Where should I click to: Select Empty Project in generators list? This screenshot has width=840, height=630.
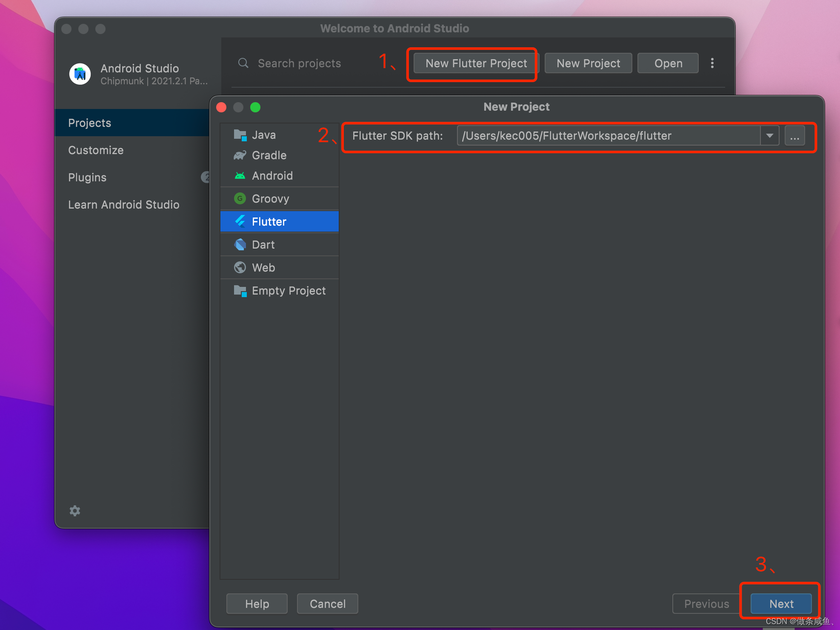point(288,291)
